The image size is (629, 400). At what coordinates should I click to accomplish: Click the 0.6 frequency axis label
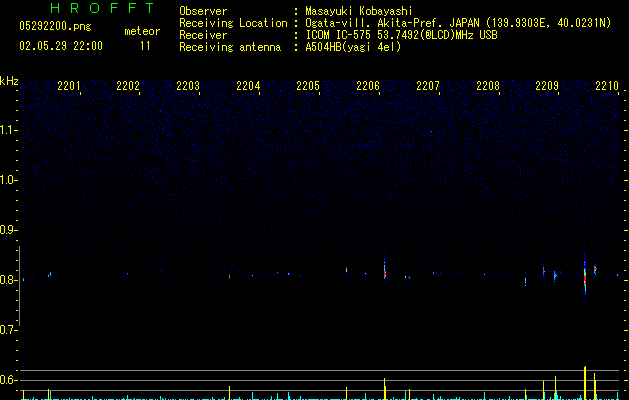(x=7, y=380)
